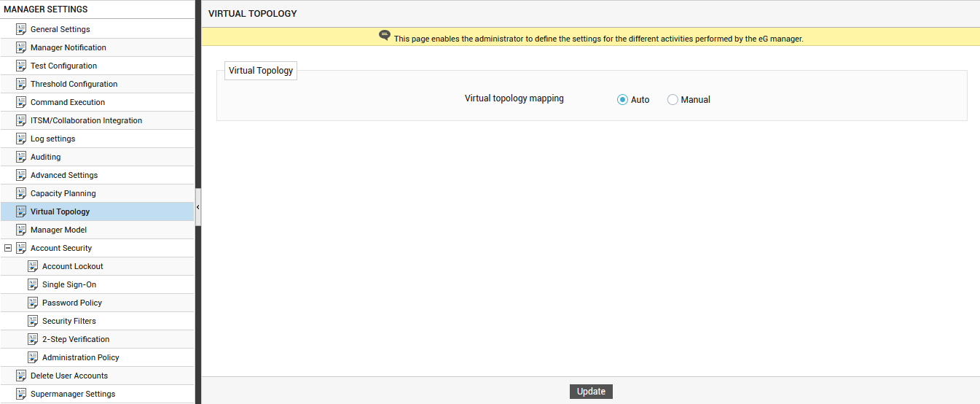The height and width of the screenshot is (404, 980).
Task: Select the Manual radio button
Action: 673,100
